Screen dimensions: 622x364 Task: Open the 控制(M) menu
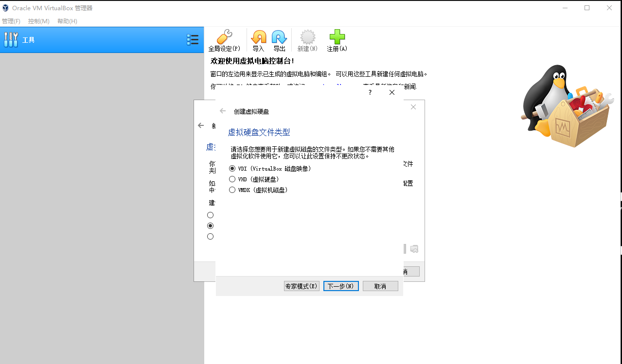38,21
